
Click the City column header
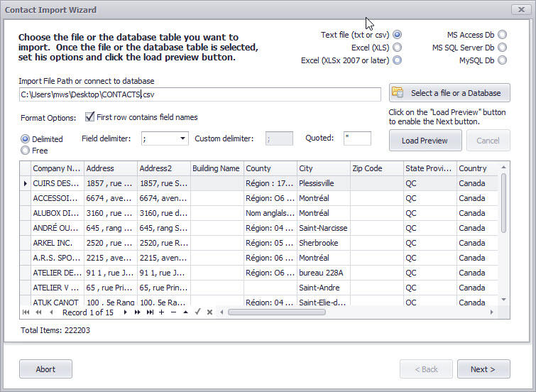tap(323, 168)
